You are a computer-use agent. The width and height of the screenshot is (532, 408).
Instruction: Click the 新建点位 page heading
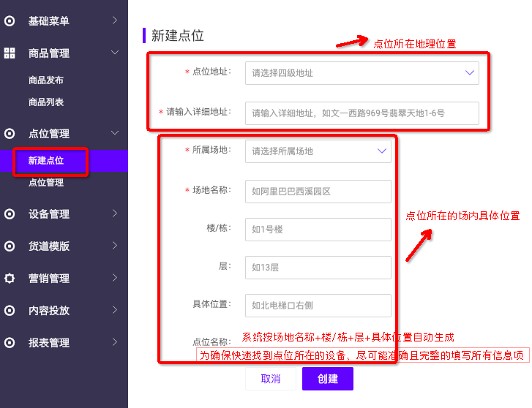click(x=177, y=36)
